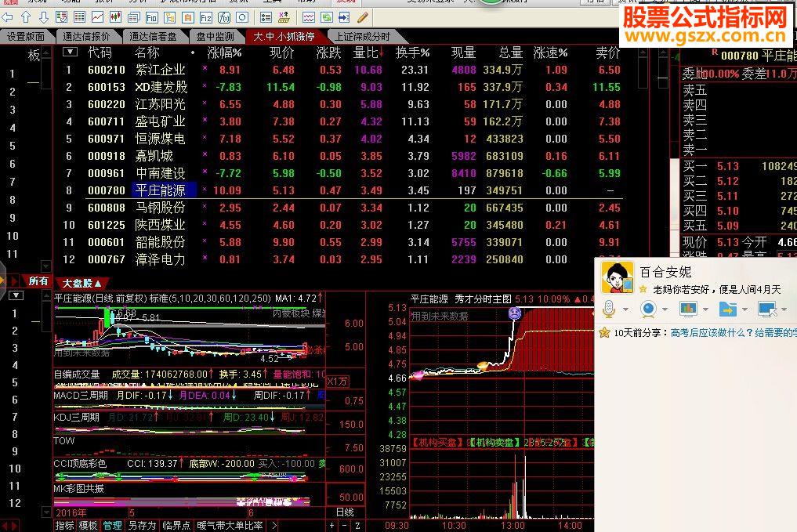Click the up arrow toolbar icon
Screen dimensions: 797x532
[x=26, y=18]
